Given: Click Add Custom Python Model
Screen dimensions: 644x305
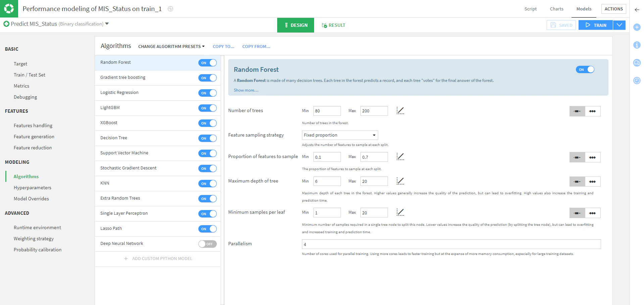Looking at the screenshot, I should pyautogui.click(x=158, y=259).
